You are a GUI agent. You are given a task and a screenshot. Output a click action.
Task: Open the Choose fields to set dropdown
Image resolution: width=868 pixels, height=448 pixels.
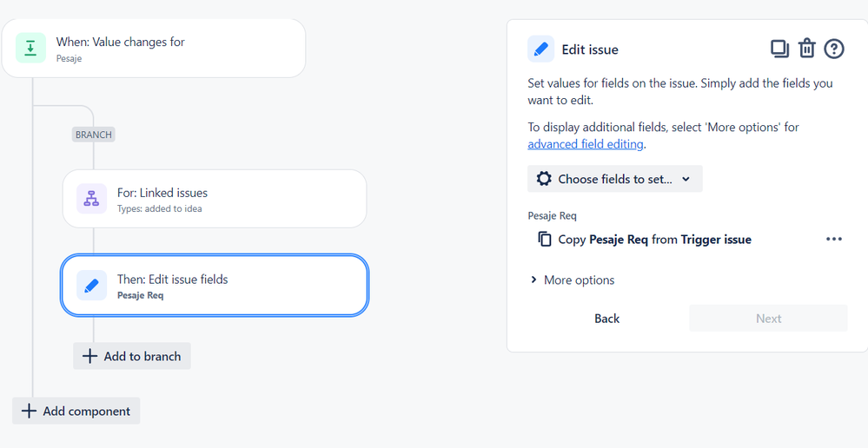tap(614, 179)
